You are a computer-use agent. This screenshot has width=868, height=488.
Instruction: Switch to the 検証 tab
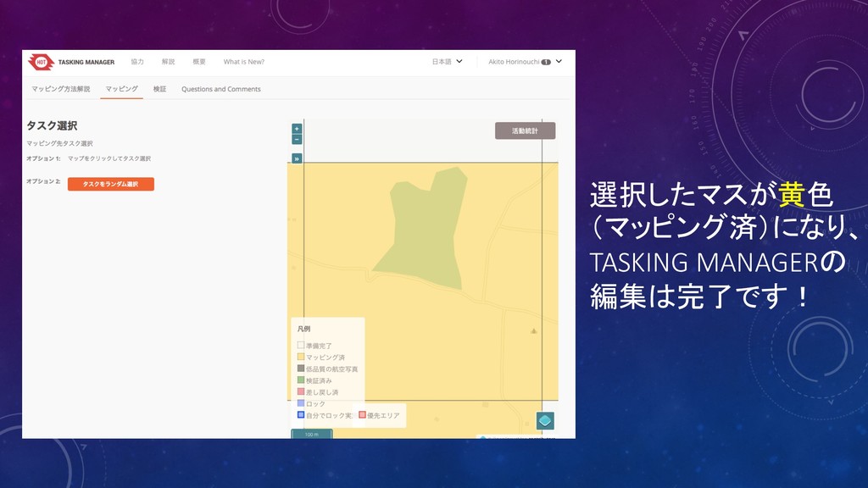pyautogui.click(x=159, y=88)
